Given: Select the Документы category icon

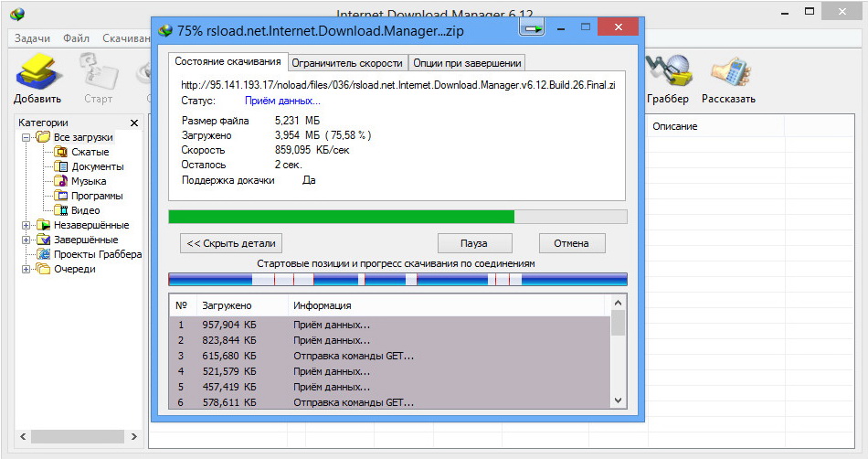Looking at the screenshot, I should [x=61, y=166].
